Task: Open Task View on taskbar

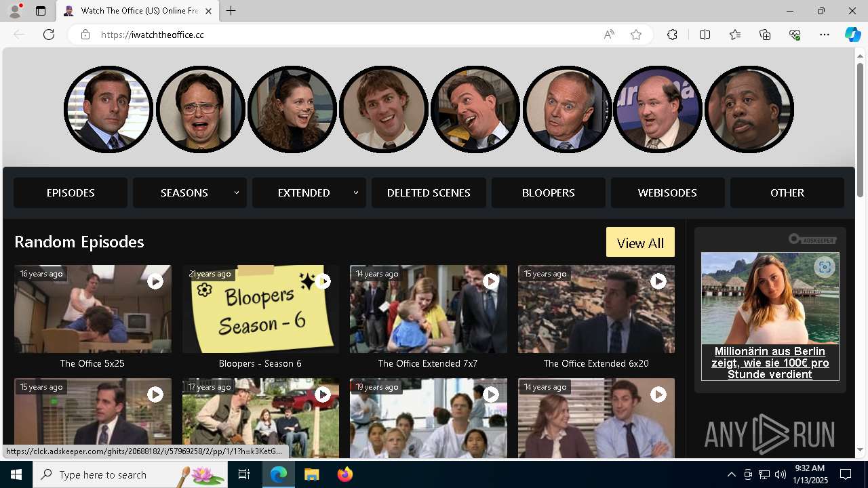Action: (x=245, y=474)
